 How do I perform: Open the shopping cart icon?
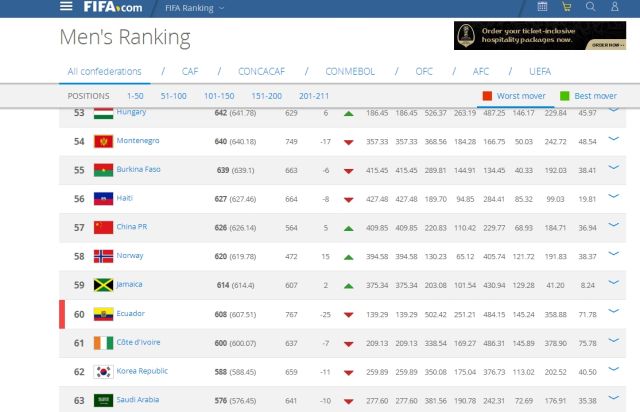pos(567,7)
